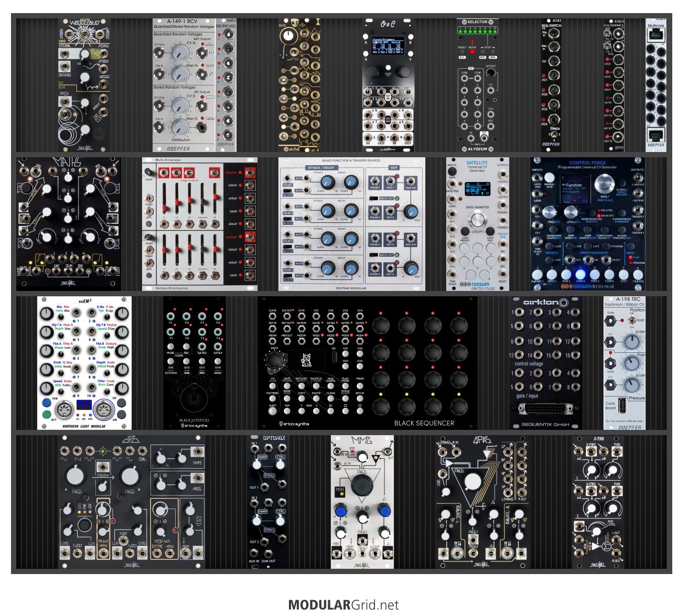Click the blue LED display on euEM2
The height and width of the screenshot is (616, 688).
84,405
